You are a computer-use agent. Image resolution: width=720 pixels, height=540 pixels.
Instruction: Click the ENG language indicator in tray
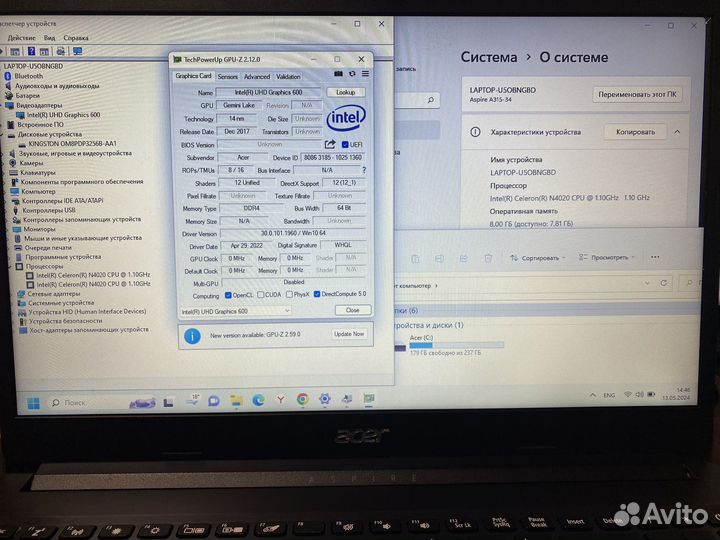pos(609,395)
